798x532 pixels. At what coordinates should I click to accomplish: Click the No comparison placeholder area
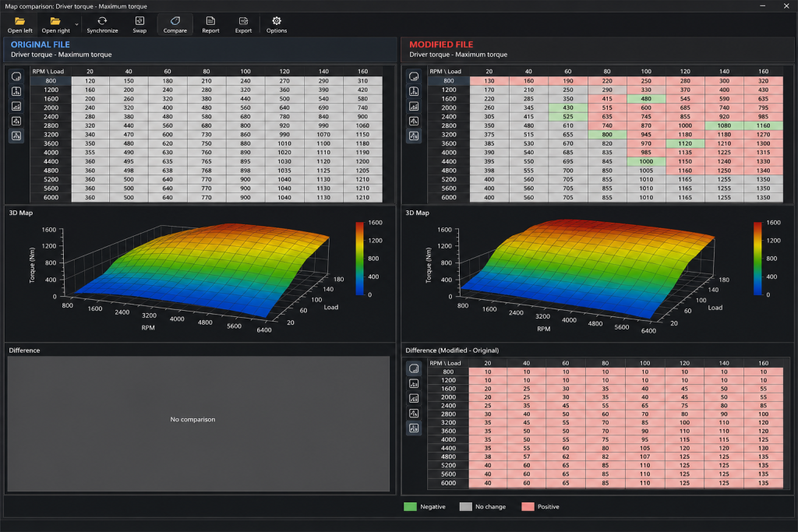(198, 423)
